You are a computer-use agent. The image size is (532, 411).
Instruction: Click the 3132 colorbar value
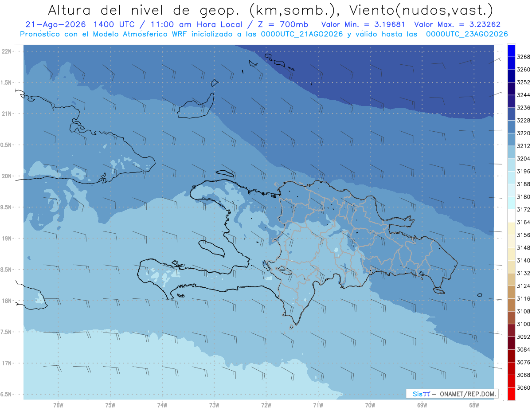pos(524,273)
